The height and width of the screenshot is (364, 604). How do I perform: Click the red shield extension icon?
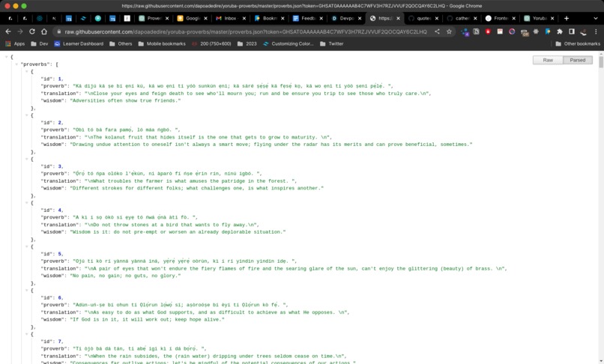click(488, 31)
